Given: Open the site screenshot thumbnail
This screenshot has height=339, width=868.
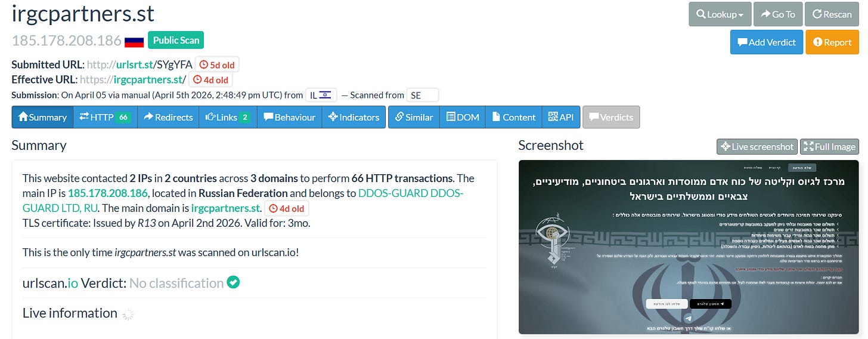Looking at the screenshot, I should click(x=689, y=246).
